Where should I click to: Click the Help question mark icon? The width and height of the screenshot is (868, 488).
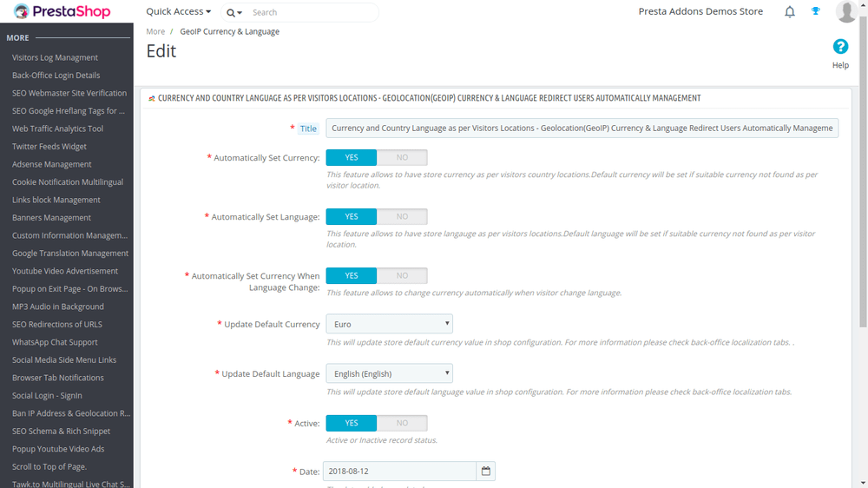pyautogui.click(x=840, y=47)
